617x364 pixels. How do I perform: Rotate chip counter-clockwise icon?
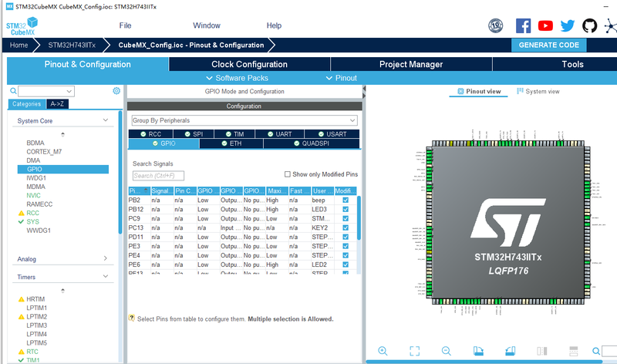[x=510, y=351]
